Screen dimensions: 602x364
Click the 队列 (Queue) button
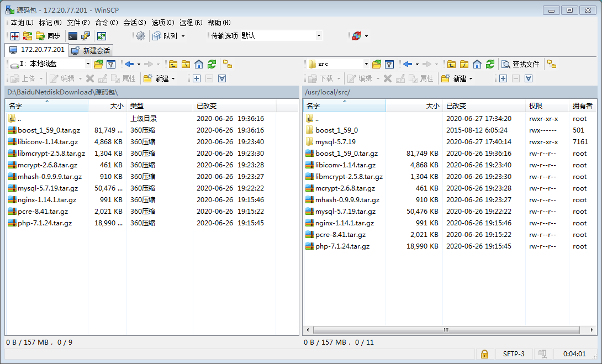click(x=165, y=36)
